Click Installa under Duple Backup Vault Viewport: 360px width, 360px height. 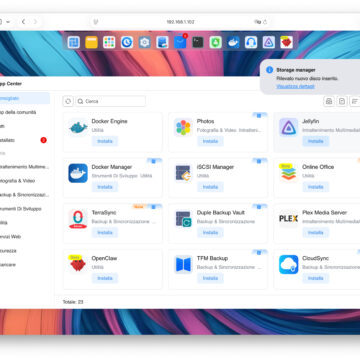click(x=210, y=233)
